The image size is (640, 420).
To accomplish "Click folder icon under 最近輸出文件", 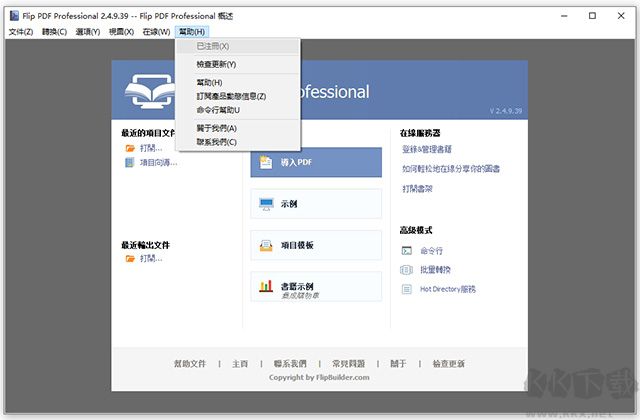I will tap(130, 258).
